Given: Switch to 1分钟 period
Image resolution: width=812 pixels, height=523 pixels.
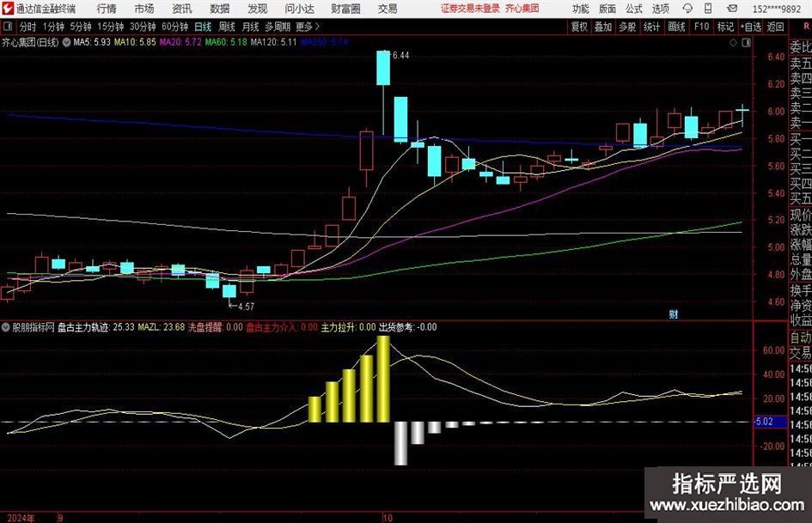Looking at the screenshot, I should tap(53, 27).
